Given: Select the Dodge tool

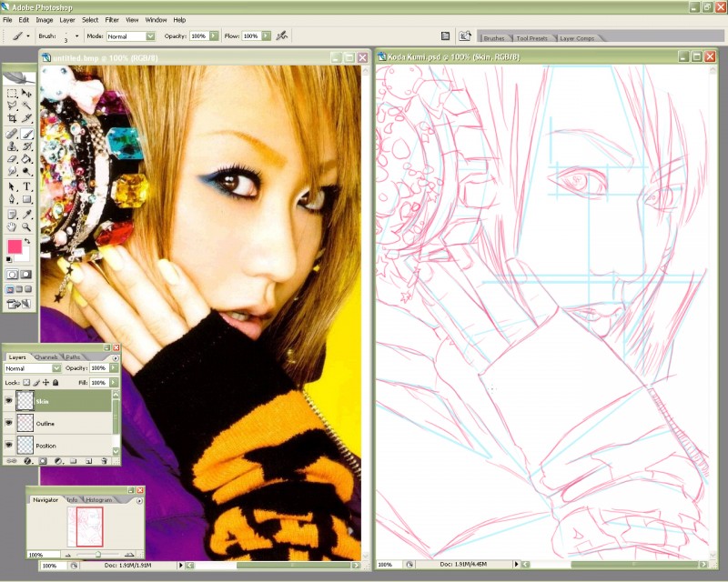Looking at the screenshot, I should pos(26,171).
